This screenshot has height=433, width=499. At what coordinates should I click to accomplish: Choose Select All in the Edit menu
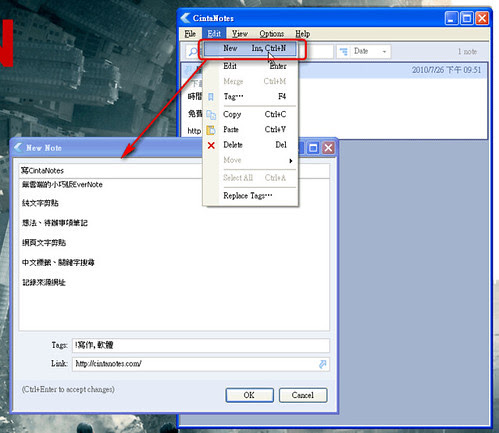pos(250,178)
